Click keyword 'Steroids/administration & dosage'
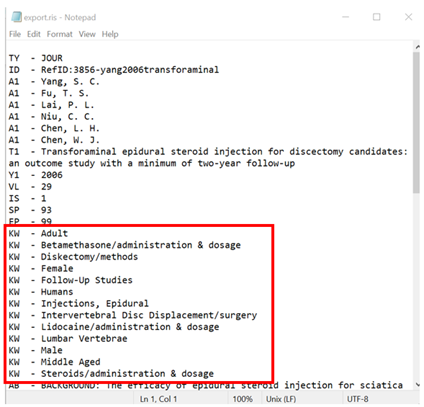Viewport: 424px width, 407px height. pos(111,373)
